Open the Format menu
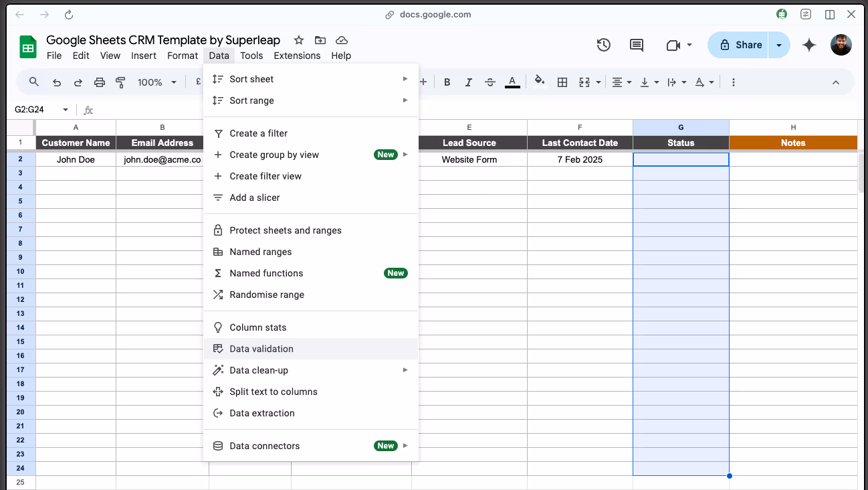The width and height of the screenshot is (868, 490). (183, 56)
